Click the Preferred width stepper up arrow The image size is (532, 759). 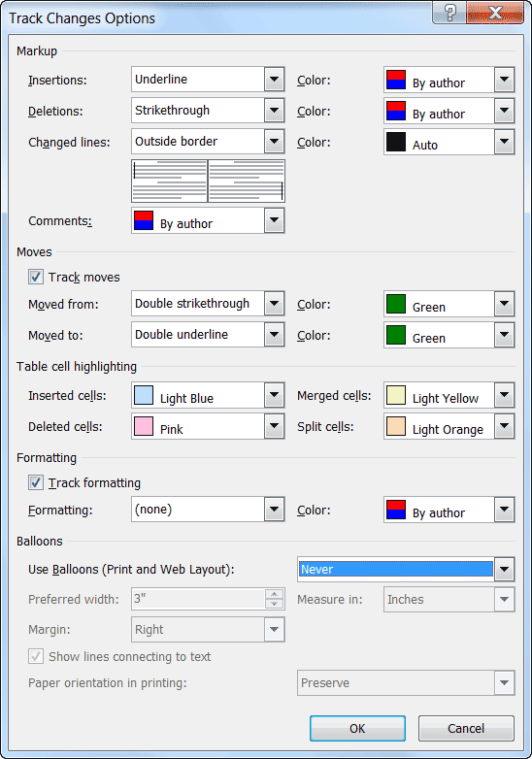tap(275, 594)
